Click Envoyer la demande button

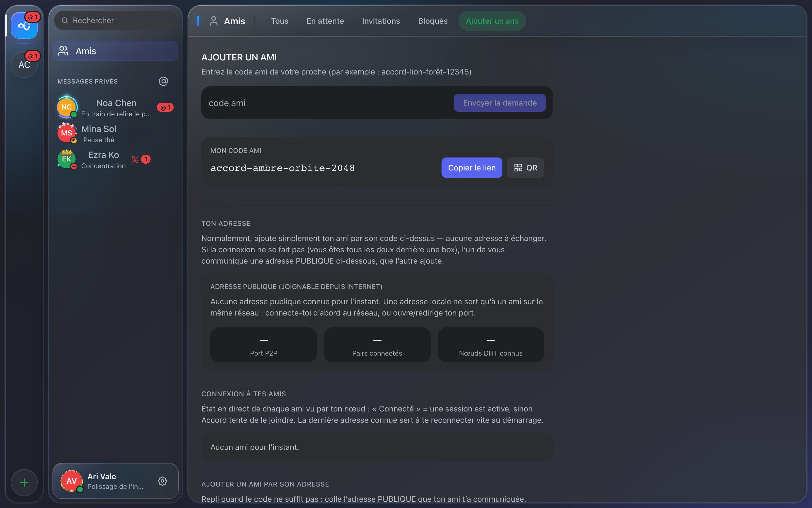(500, 103)
